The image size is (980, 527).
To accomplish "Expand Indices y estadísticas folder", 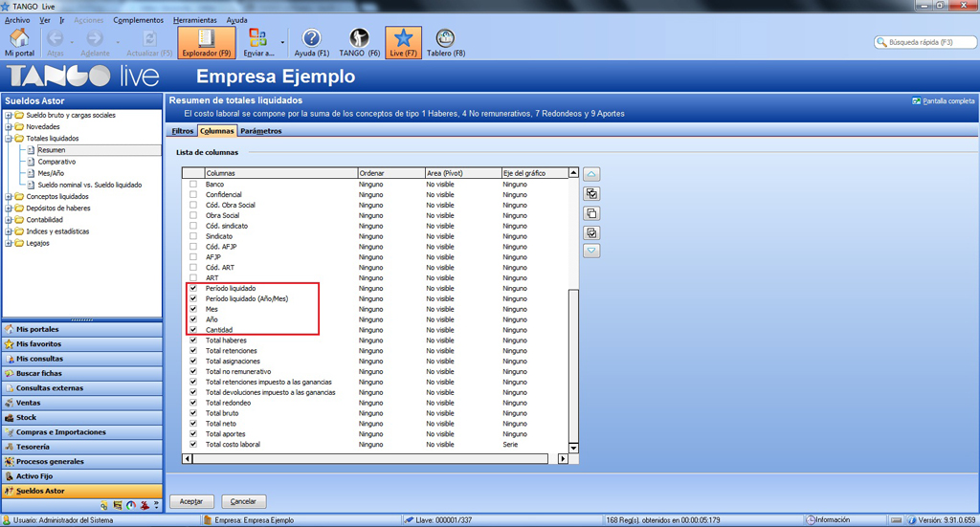I will click(x=8, y=231).
